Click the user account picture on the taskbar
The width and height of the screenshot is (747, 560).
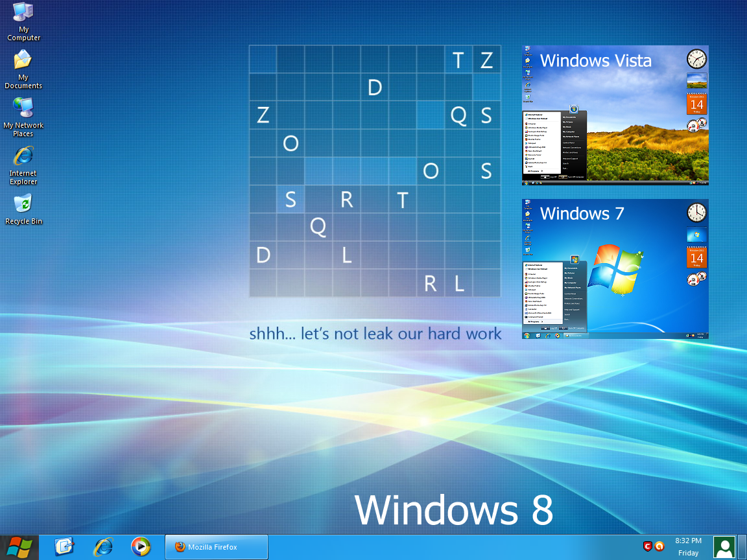click(x=724, y=546)
